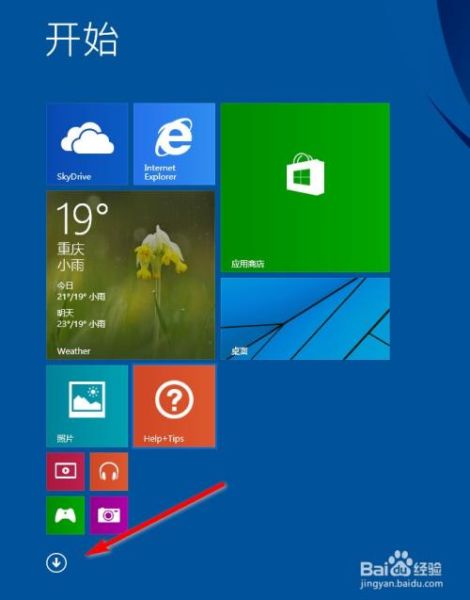
Task: Open the Video tile
Action: pos(65,471)
